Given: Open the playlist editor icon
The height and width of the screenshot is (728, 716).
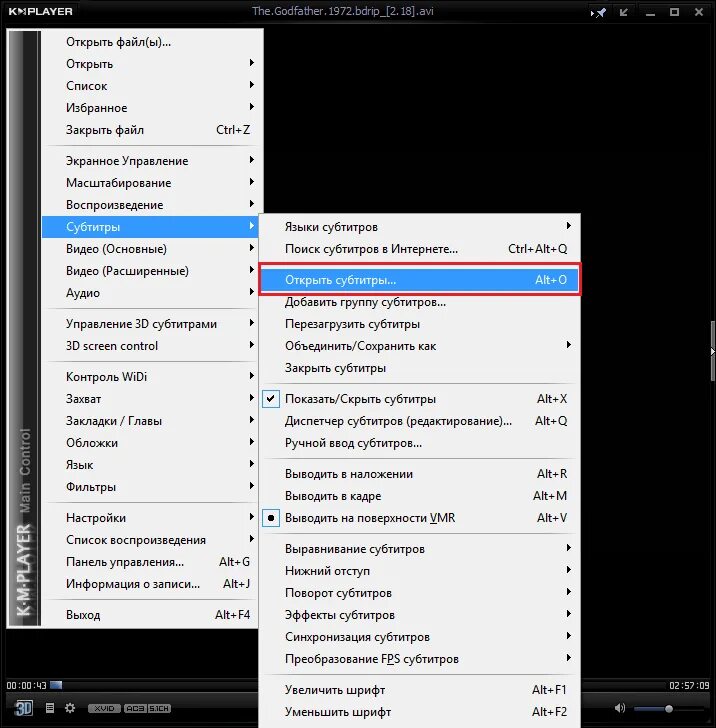Looking at the screenshot, I should [50, 708].
